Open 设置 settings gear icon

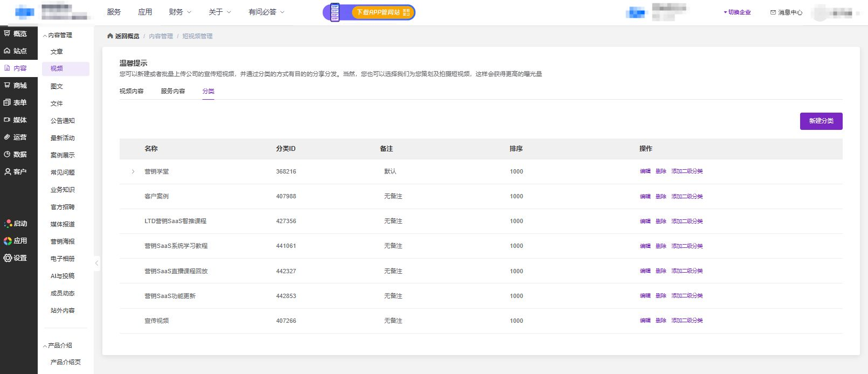pos(8,258)
